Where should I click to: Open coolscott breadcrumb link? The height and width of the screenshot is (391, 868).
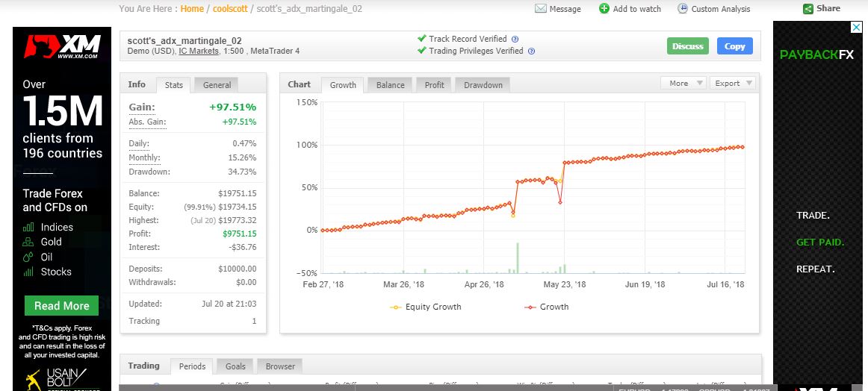(x=230, y=9)
